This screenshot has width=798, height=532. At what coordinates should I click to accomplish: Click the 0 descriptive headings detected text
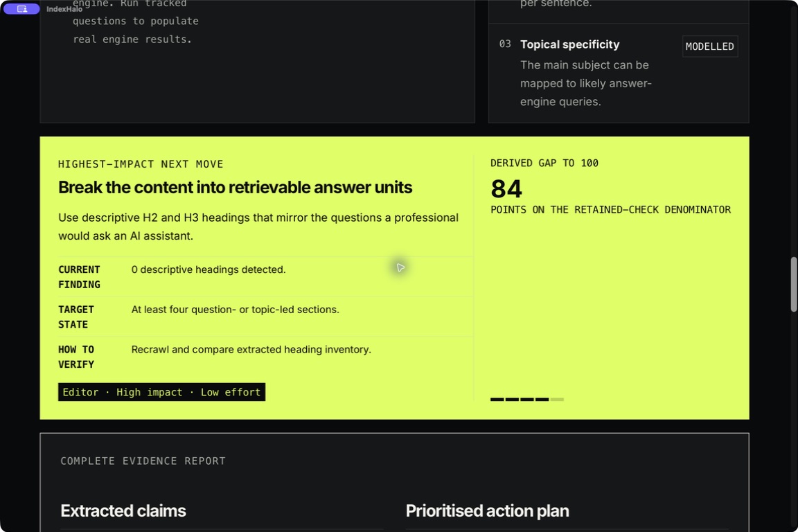[209, 269]
